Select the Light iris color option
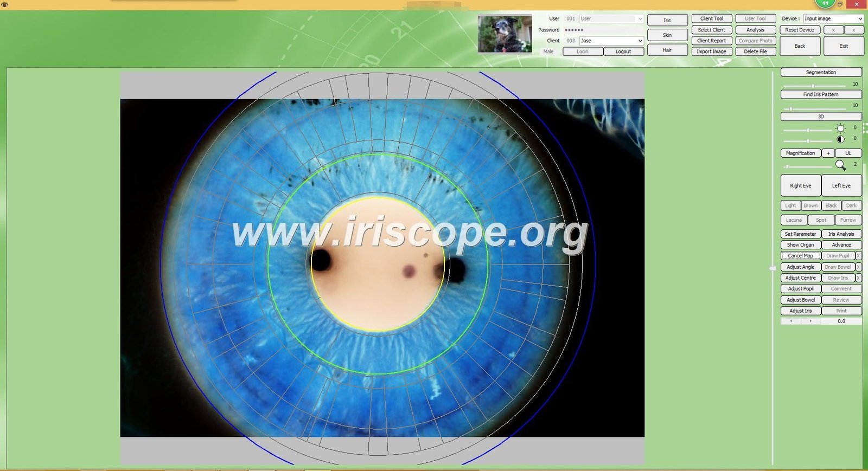The width and height of the screenshot is (868, 471). 790,205
